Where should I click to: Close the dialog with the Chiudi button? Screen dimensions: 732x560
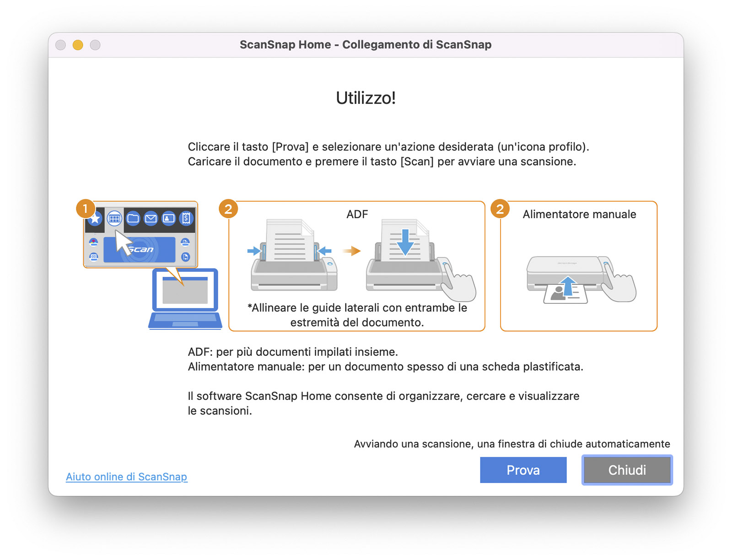627,470
